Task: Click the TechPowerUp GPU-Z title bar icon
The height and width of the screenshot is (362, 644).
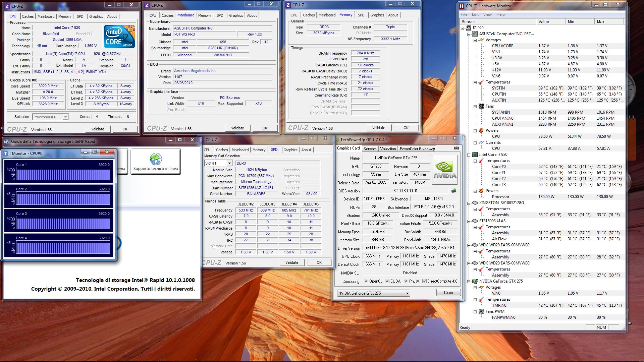Action: click(x=337, y=139)
